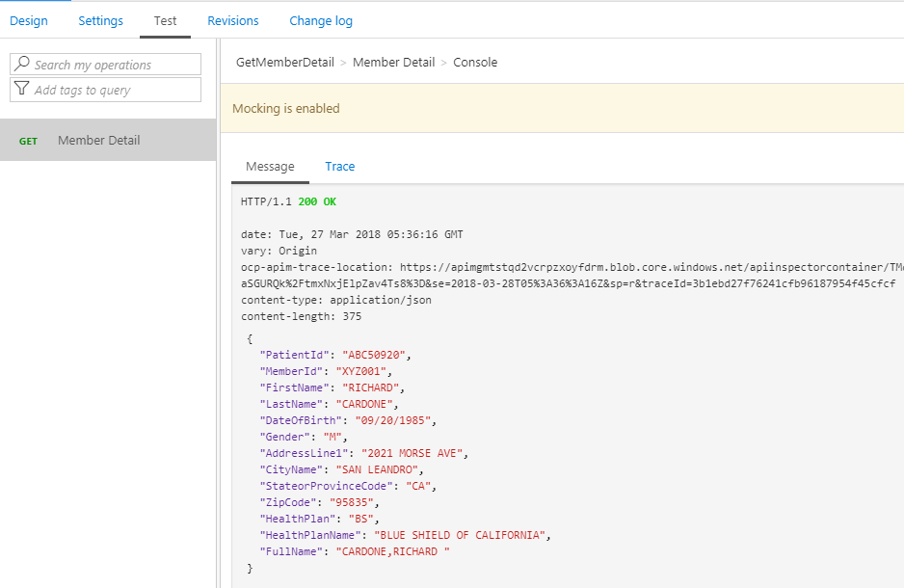This screenshot has height=588, width=904.
Task: Click the "CARDONE" LastName value
Action: (364, 404)
